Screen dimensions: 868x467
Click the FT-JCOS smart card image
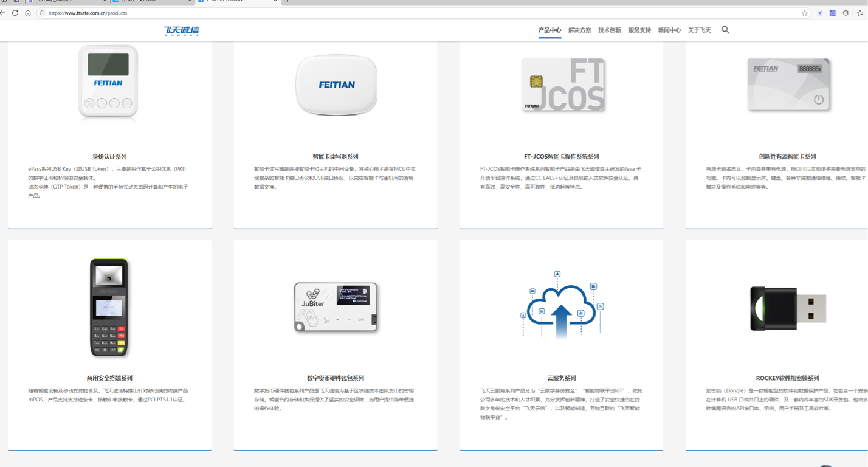click(563, 85)
